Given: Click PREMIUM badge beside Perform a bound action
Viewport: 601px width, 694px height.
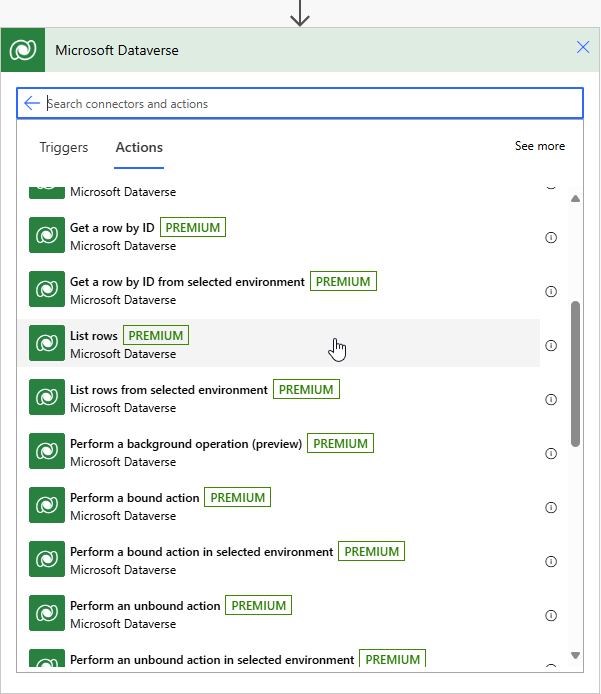Looking at the screenshot, I should click(237, 497).
